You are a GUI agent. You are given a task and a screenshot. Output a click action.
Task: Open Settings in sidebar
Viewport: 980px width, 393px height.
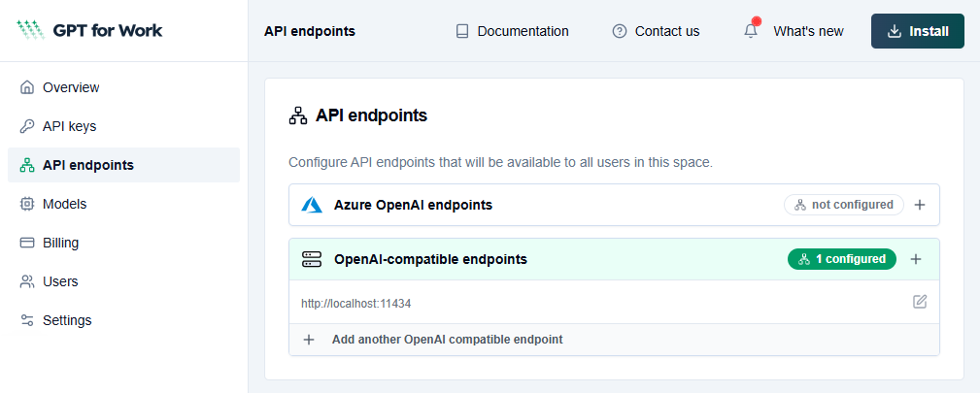click(x=123, y=320)
